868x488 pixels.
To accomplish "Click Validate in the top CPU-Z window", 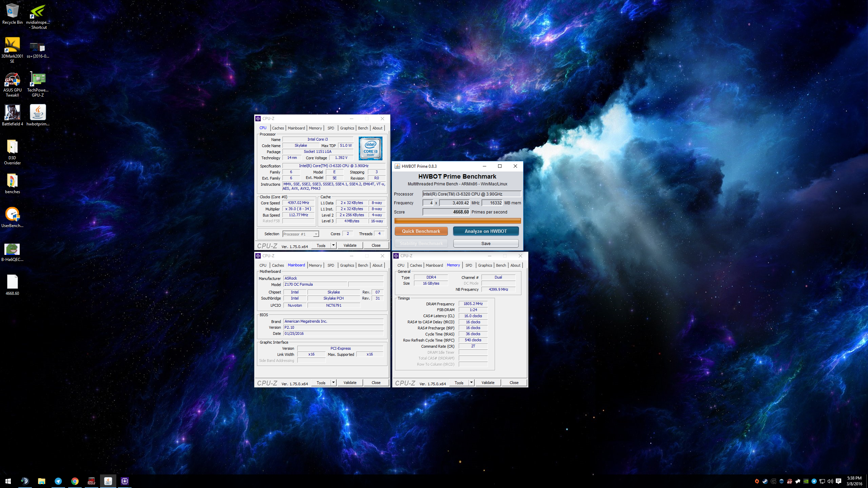I will 350,245.
